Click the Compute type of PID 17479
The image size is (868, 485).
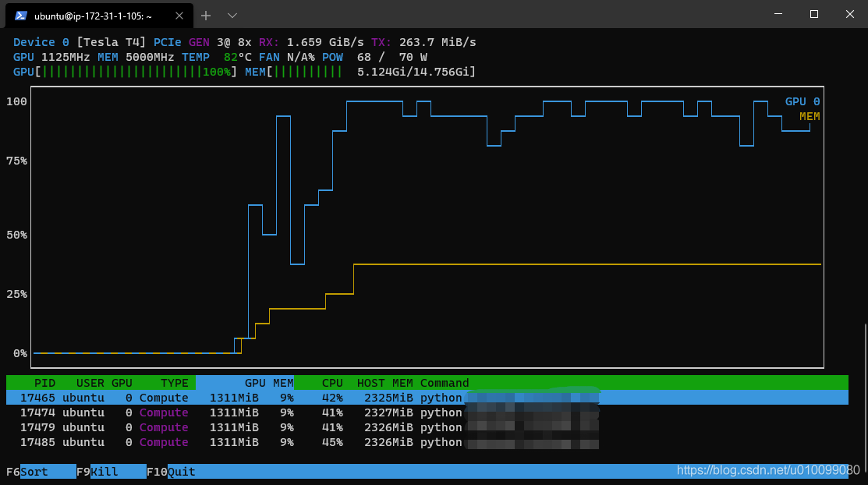(164, 427)
